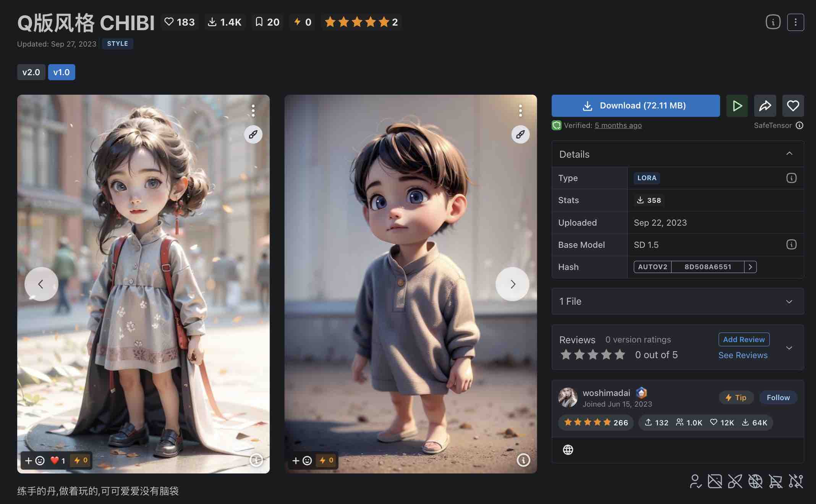Image resolution: width=816 pixels, height=504 pixels.
Task: Click the remix brush icon on girl image
Action: coord(253,134)
